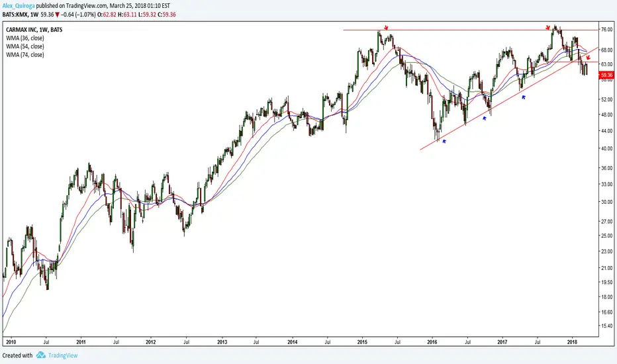Click the high price H:63.11 value
The width and height of the screenshot is (617, 364).
click(x=126, y=15)
